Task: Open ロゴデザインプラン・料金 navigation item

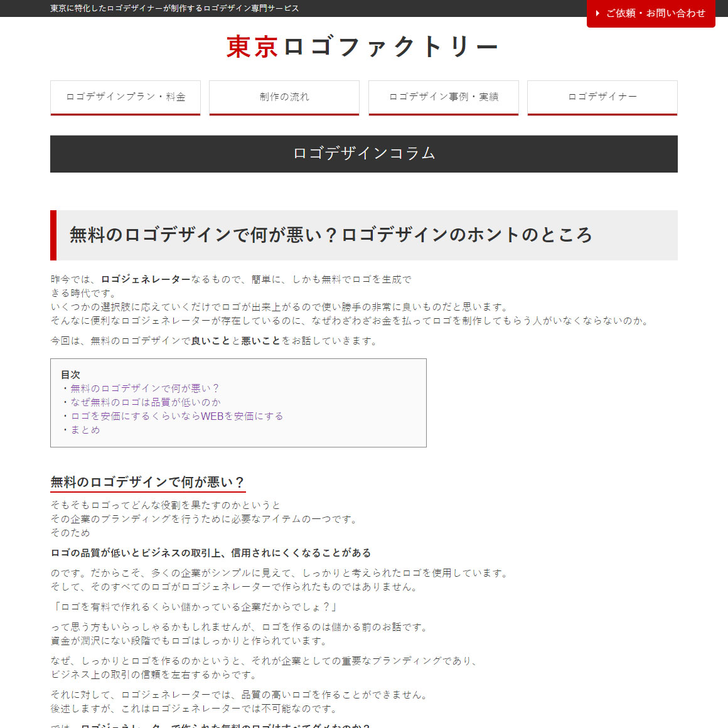Action: click(125, 97)
